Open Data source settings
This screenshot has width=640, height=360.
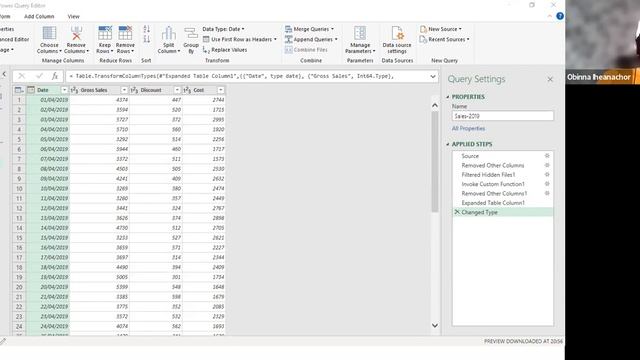397,40
